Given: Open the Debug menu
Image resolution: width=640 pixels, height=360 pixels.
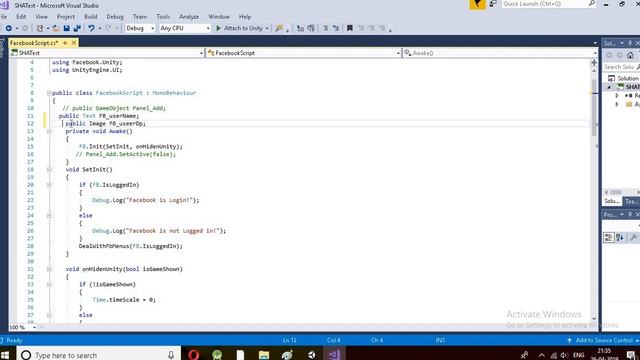Looking at the screenshot, I should point(115,17).
